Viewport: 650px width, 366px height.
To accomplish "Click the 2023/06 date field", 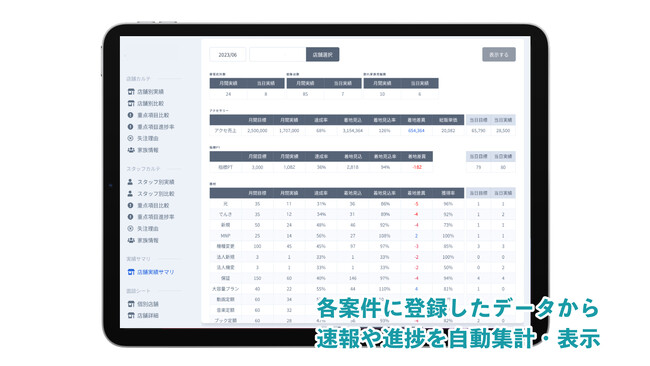I will (228, 55).
